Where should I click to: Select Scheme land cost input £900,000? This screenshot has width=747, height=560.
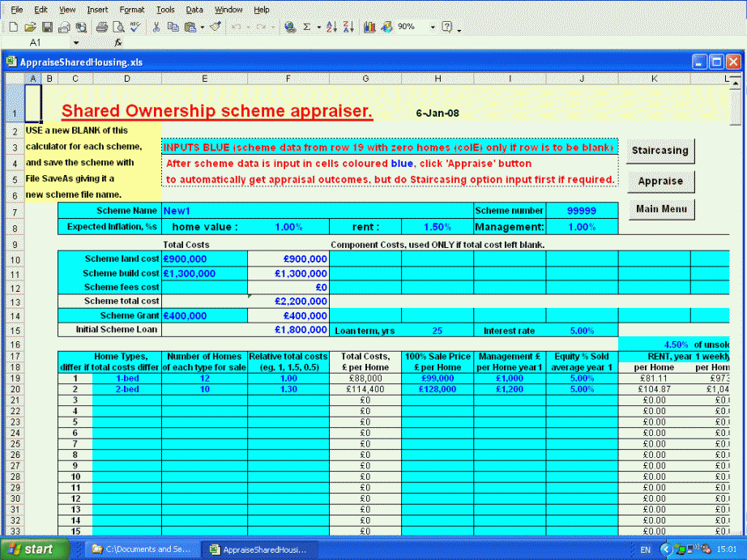pyautogui.click(x=204, y=259)
